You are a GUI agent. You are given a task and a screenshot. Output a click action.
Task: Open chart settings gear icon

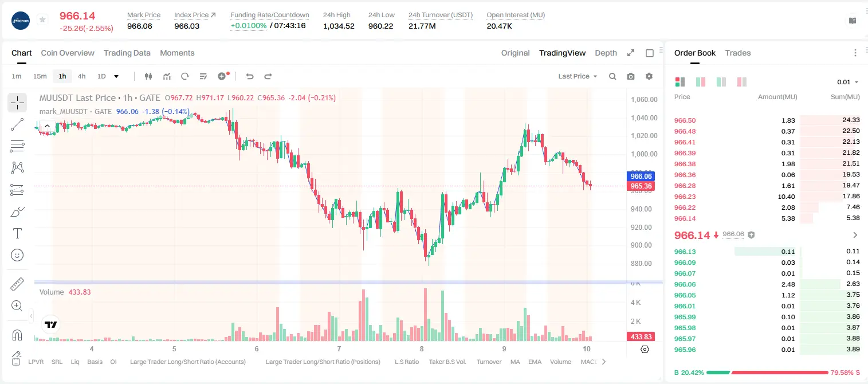[x=649, y=76]
